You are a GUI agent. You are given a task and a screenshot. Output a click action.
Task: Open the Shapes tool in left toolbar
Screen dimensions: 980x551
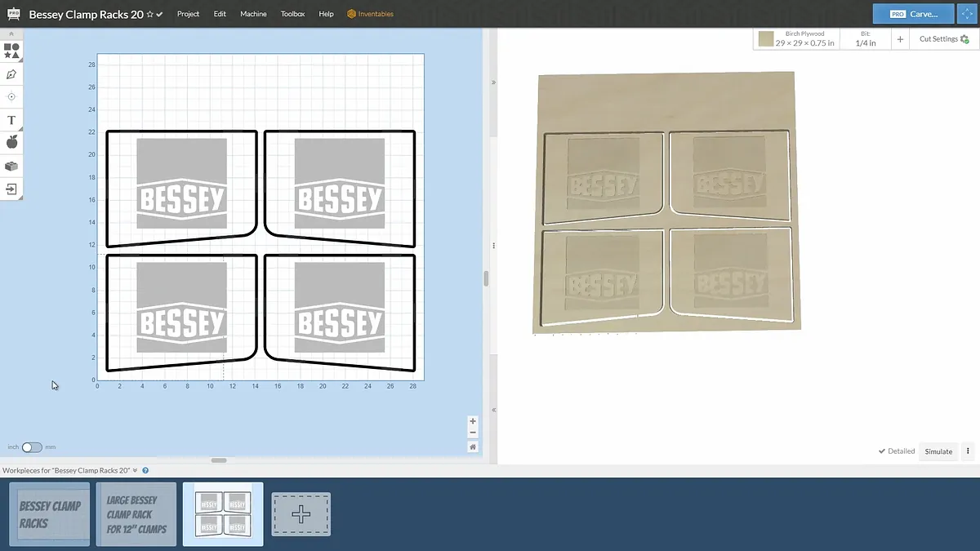pos(11,51)
